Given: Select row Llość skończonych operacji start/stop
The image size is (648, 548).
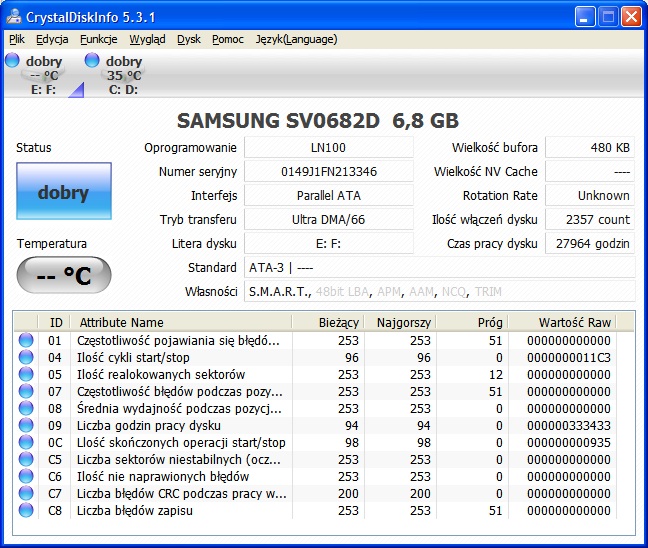Looking at the screenshot, I should [316, 442].
